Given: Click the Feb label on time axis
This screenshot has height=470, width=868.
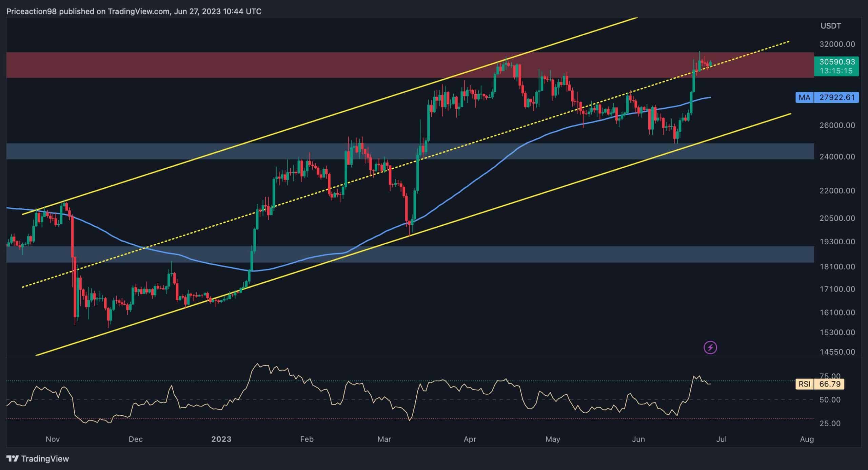Looking at the screenshot, I should [x=307, y=439].
